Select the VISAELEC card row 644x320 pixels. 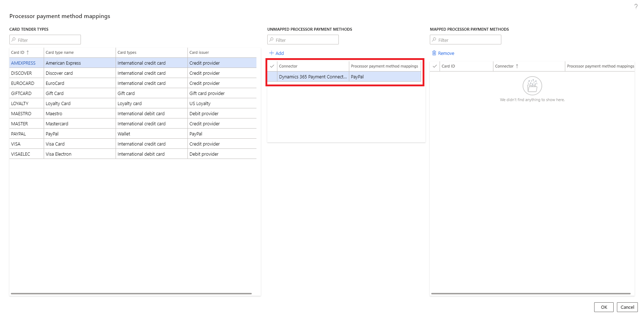point(133,154)
